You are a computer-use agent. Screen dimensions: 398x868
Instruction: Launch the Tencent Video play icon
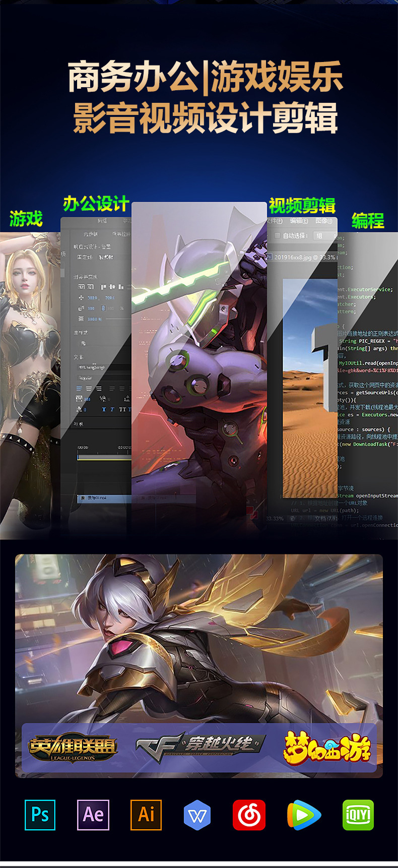304,815
